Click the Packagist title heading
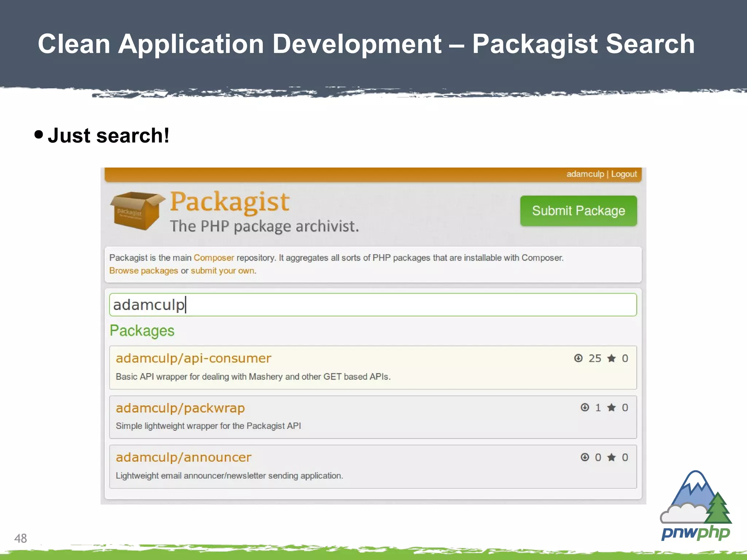 (x=230, y=202)
